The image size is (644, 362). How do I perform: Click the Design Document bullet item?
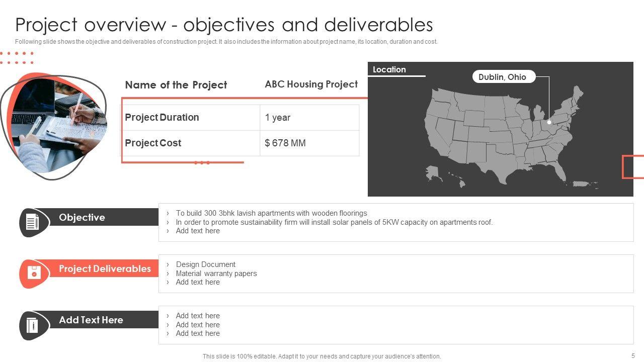205,264
